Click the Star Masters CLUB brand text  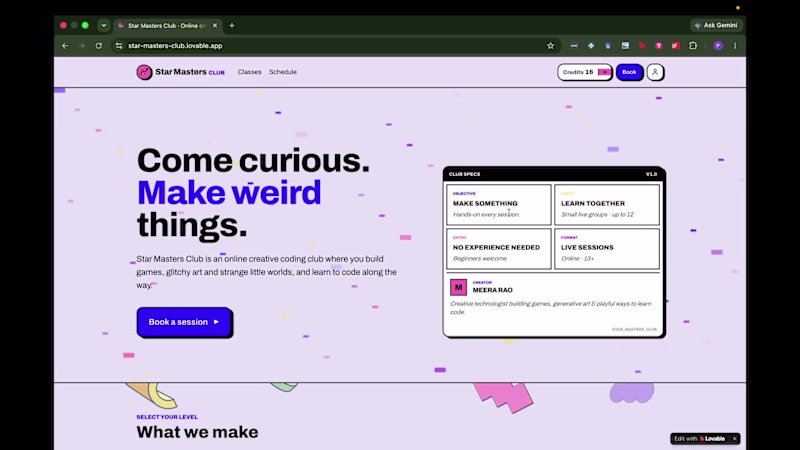(x=190, y=72)
